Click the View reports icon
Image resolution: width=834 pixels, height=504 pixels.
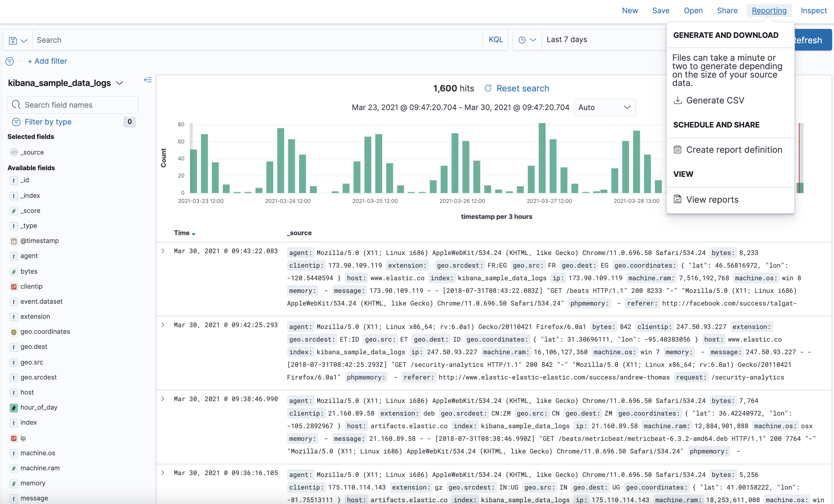(x=677, y=199)
